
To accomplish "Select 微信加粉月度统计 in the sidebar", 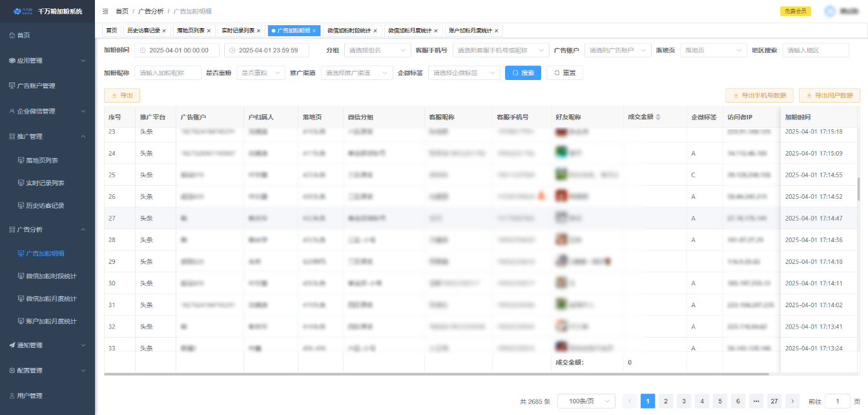I will (51, 299).
